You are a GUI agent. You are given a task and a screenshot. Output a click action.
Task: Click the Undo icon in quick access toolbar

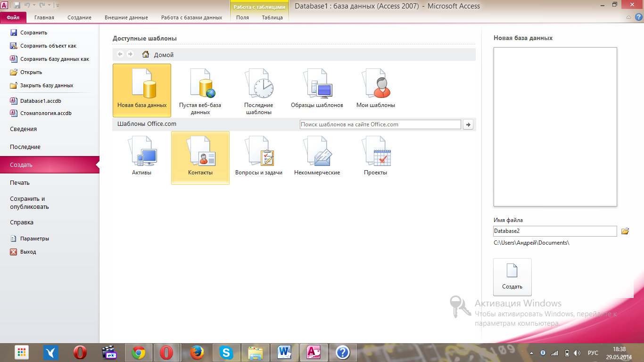click(x=27, y=5)
